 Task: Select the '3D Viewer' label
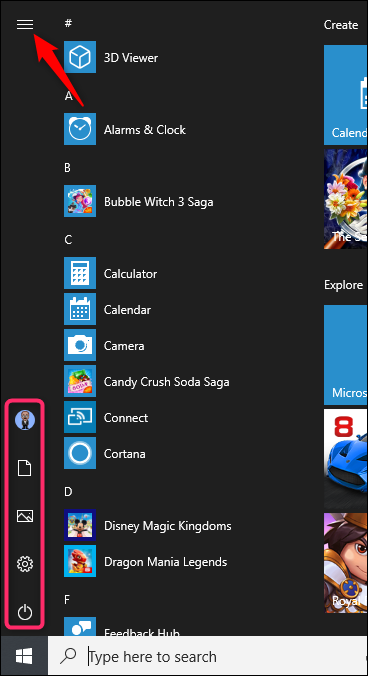[131, 58]
